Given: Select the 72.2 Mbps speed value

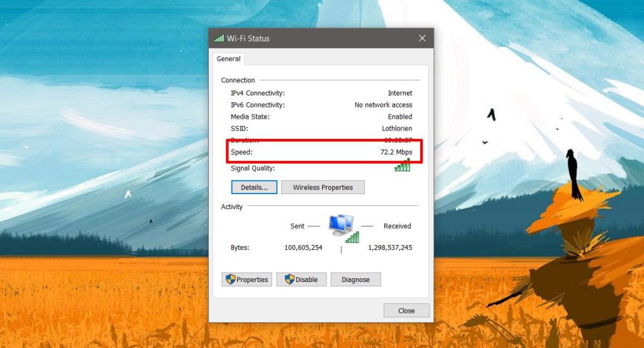Looking at the screenshot, I should pyautogui.click(x=396, y=152).
